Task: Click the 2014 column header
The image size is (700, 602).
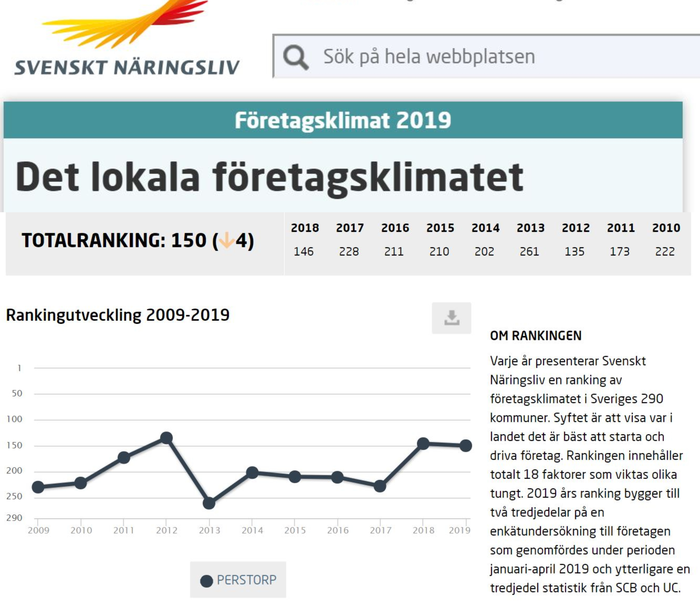Action: pos(486,228)
